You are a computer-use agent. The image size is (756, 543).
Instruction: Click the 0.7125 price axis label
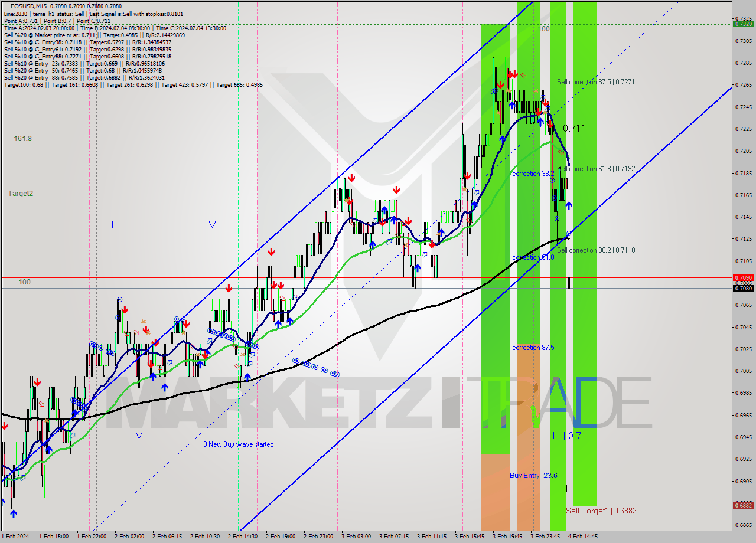point(743,238)
